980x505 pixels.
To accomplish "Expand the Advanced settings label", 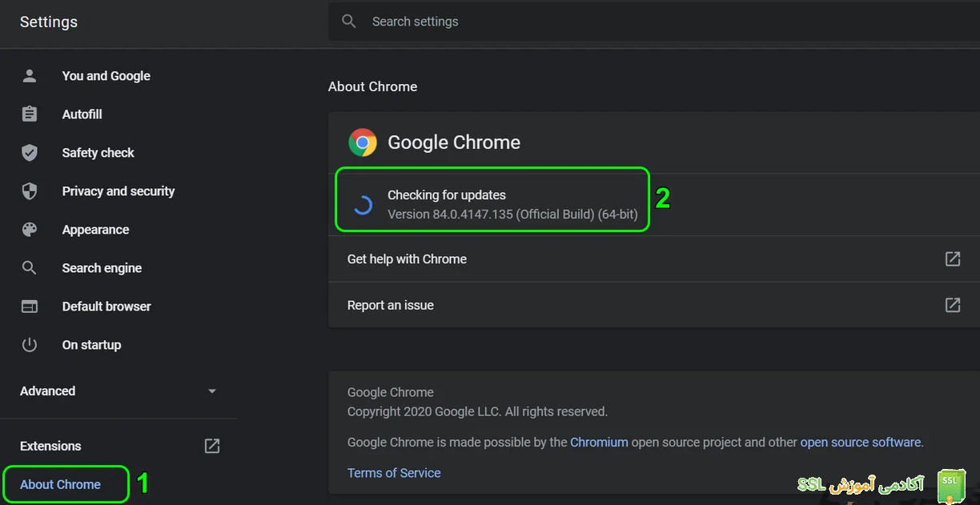I will point(47,391).
